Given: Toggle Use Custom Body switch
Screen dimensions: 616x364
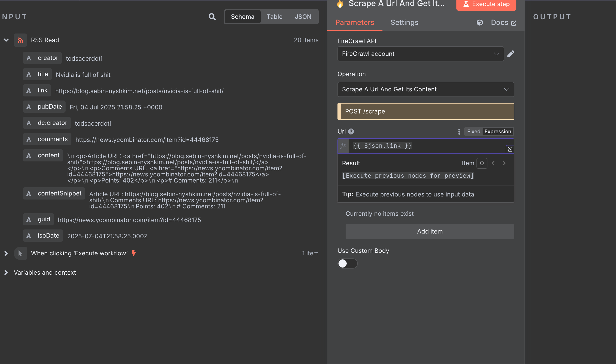Looking at the screenshot, I should 347,263.
